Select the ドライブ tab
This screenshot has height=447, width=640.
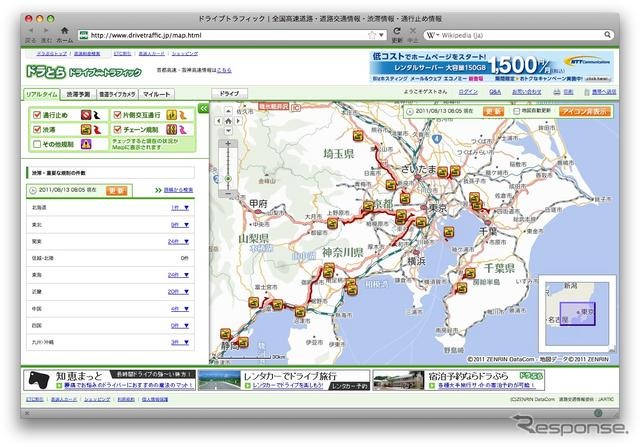pyautogui.click(x=229, y=93)
